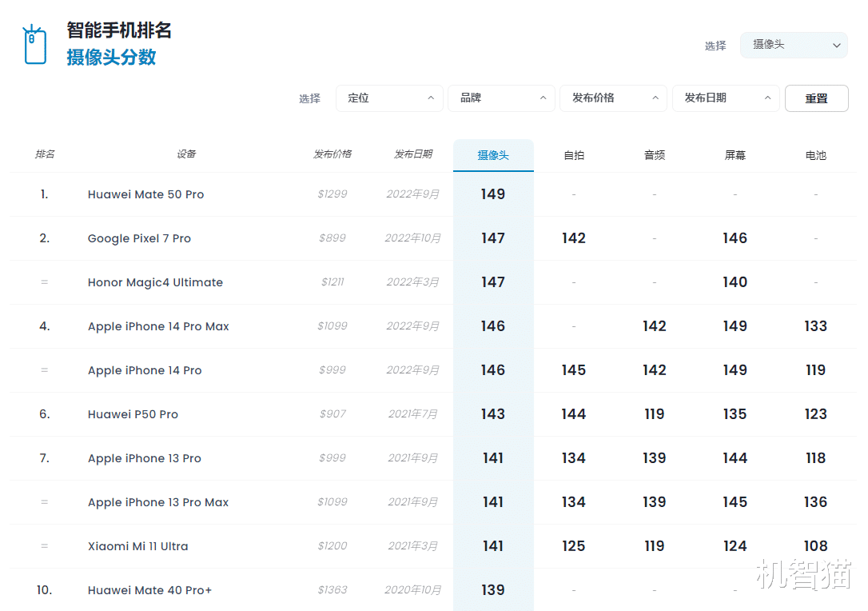Click the $1299 launch price cell
The image size is (868, 611).
(x=332, y=194)
